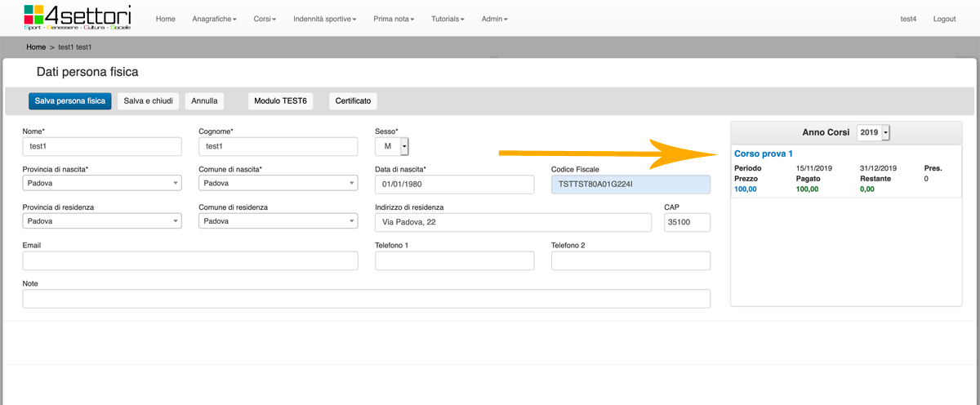The image size is (980, 405).
Task: Focus the Email input field
Action: (x=190, y=260)
